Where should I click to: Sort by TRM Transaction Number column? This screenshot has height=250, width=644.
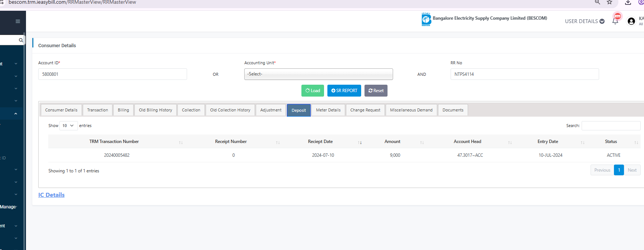tap(114, 142)
